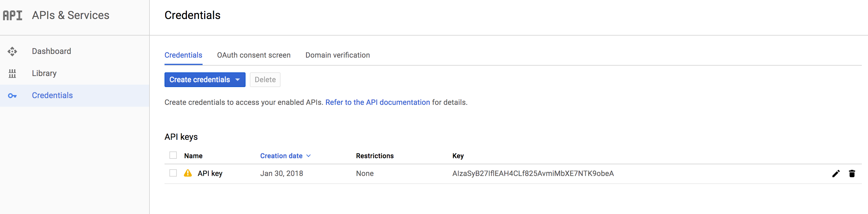Tick the select-all checkbox in table header
Viewport: 868px width, 214px height.
(x=173, y=155)
